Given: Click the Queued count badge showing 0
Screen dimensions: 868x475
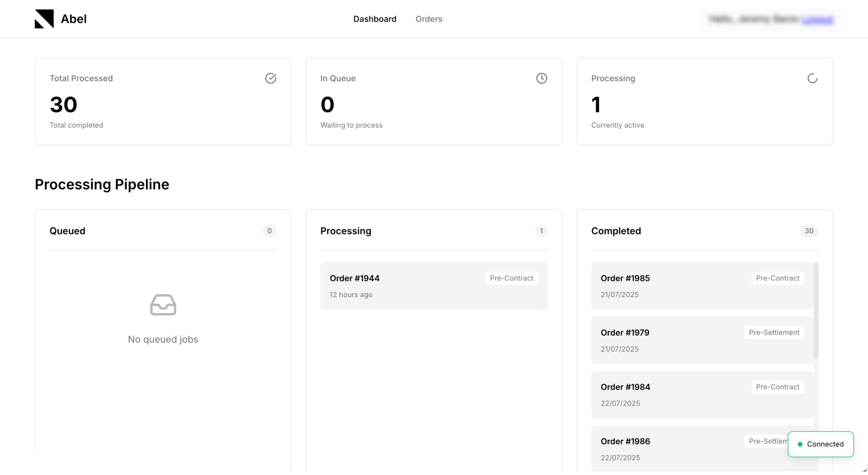Looking at the screenshot, I should tap(269, 231).
